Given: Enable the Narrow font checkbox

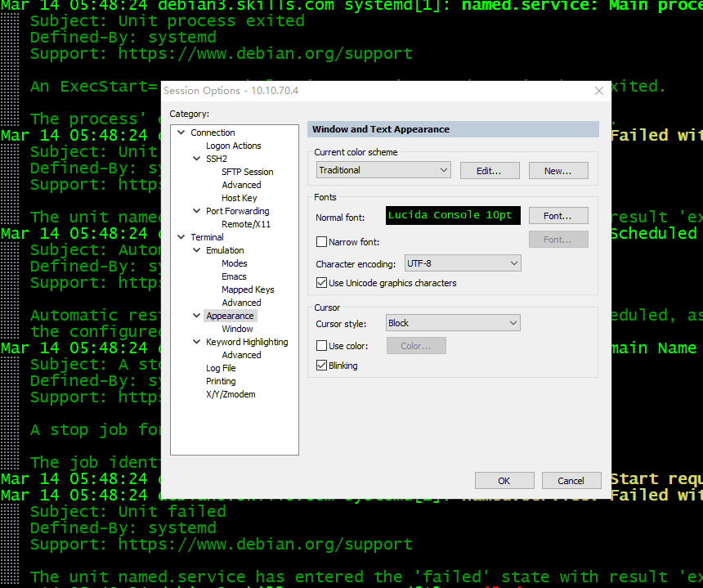Looking at the screenshot, I should [321, 242].
